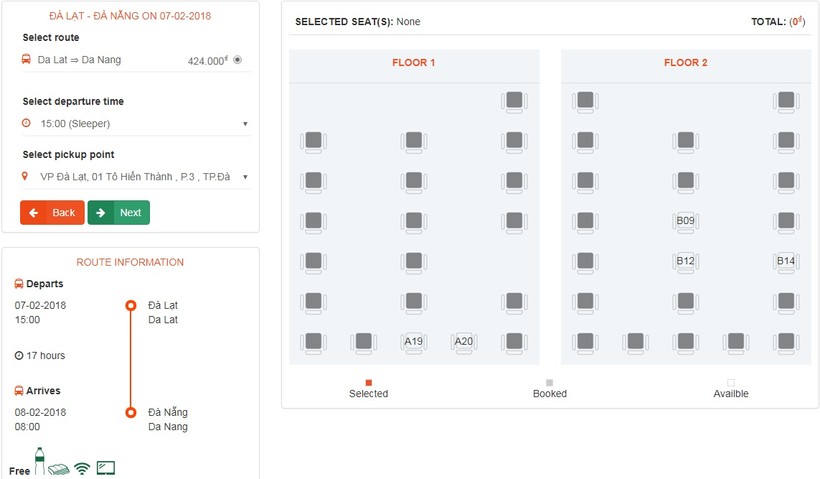Click the Select route label
The height and width of the screenshot is (479, 820).
tap(51, 38)
